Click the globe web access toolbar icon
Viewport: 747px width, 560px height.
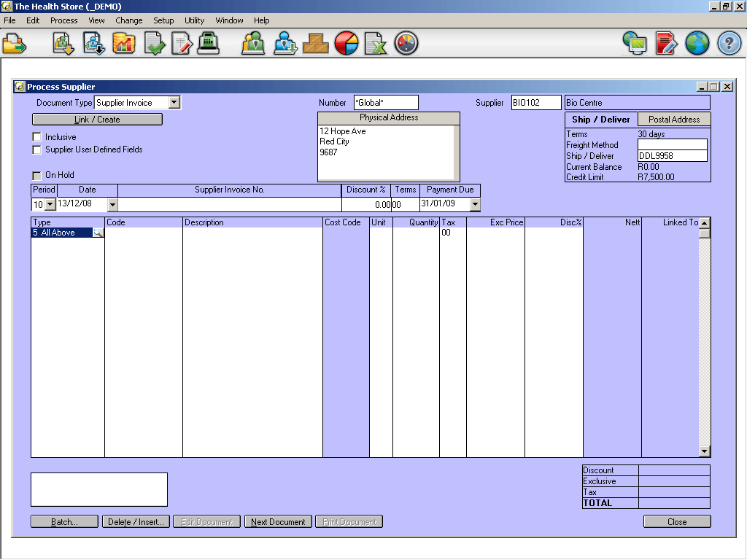(x=697, y=43)
